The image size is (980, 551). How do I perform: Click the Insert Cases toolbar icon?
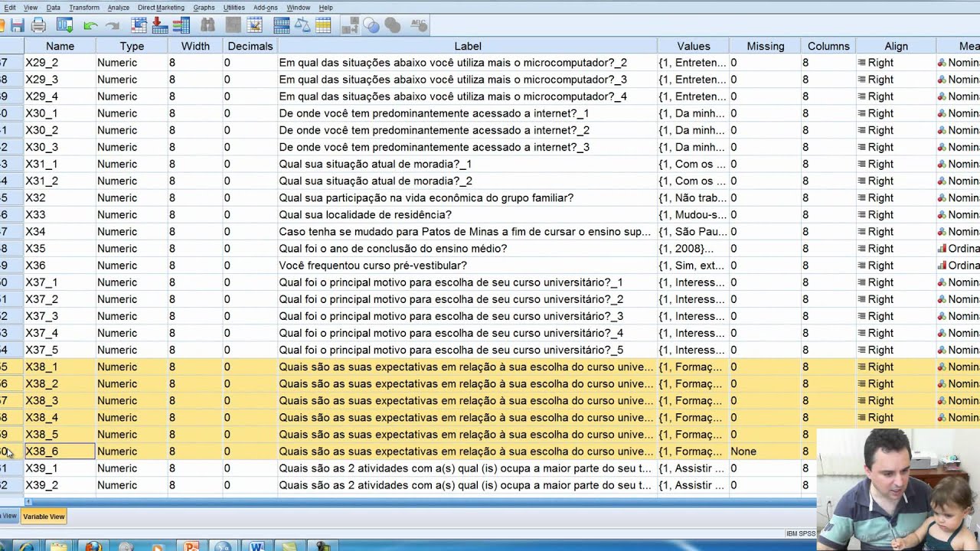(x=234, y=25)
